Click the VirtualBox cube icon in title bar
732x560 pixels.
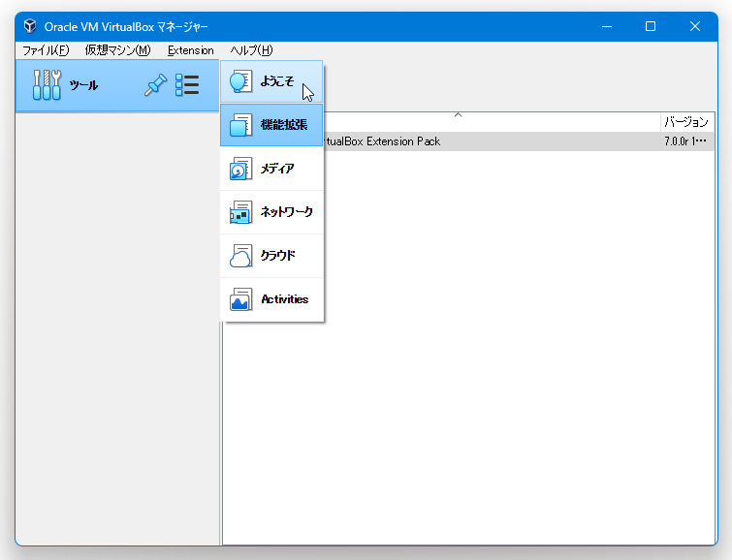tap(30, 26)
